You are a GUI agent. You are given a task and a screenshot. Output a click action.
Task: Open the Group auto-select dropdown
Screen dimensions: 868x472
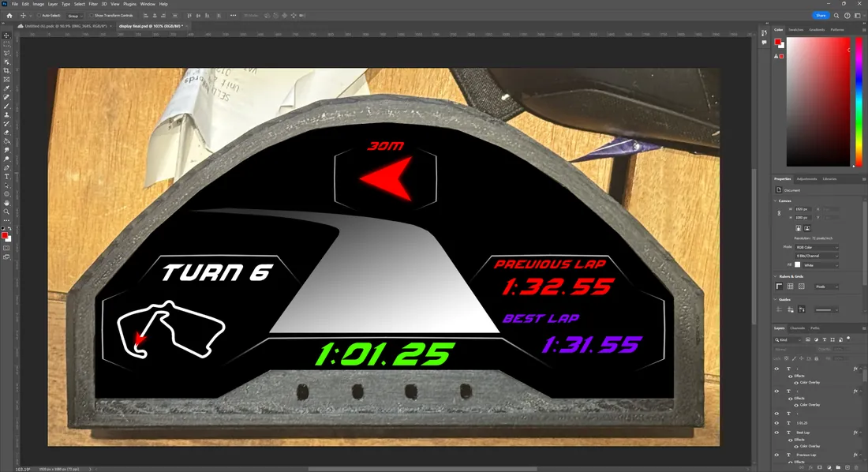(73, 16)
